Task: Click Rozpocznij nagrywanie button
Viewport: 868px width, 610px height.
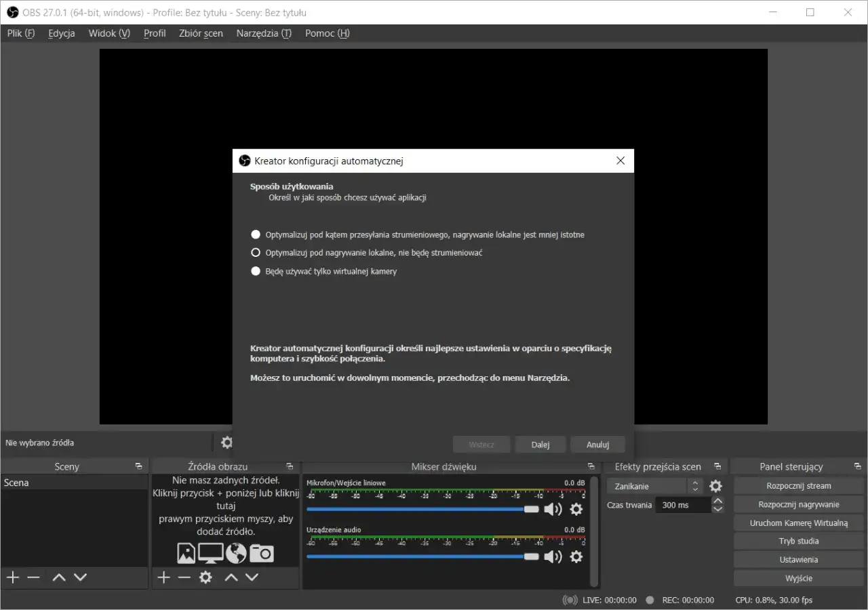Action: click(x=799, y=504)
